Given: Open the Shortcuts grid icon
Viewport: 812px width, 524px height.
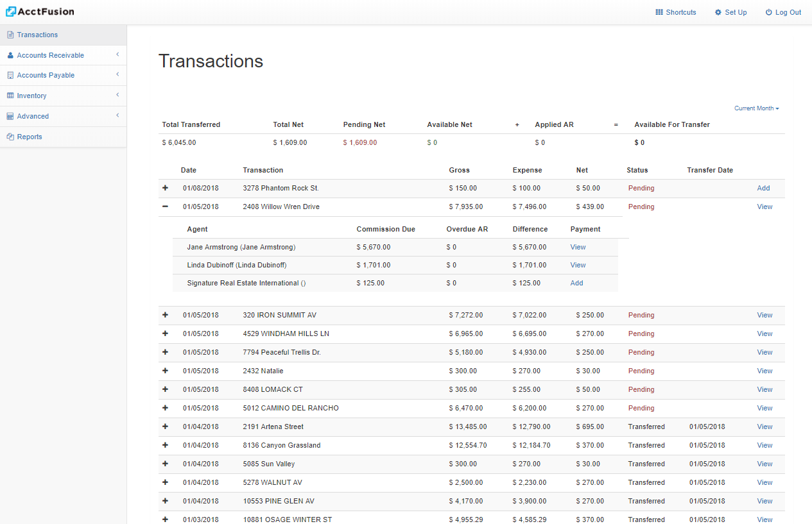Looking at the screenshot, I should click(659, 12).
